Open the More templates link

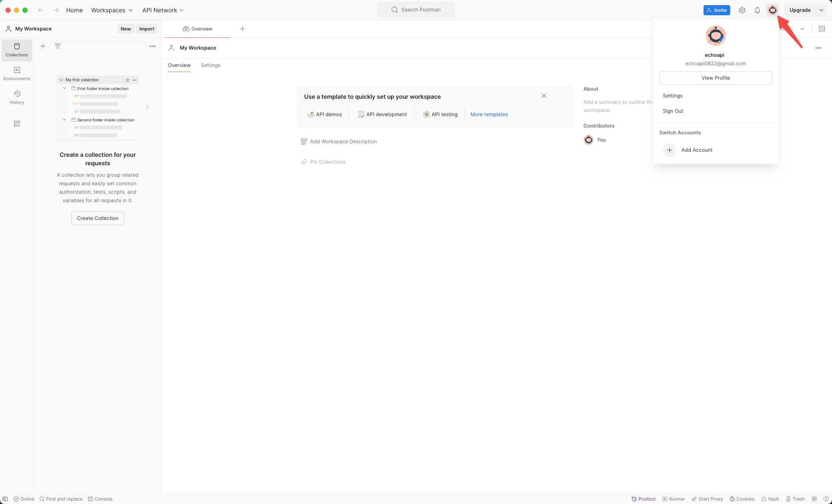489,114
